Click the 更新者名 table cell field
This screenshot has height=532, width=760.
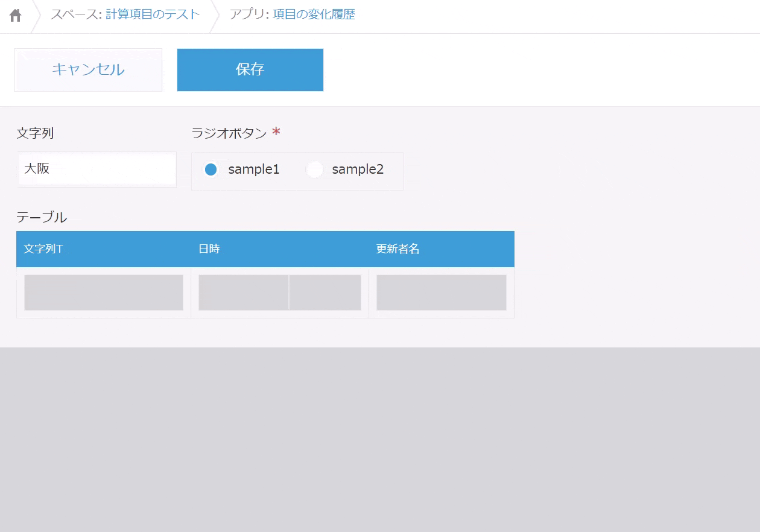tap(442, 293)
